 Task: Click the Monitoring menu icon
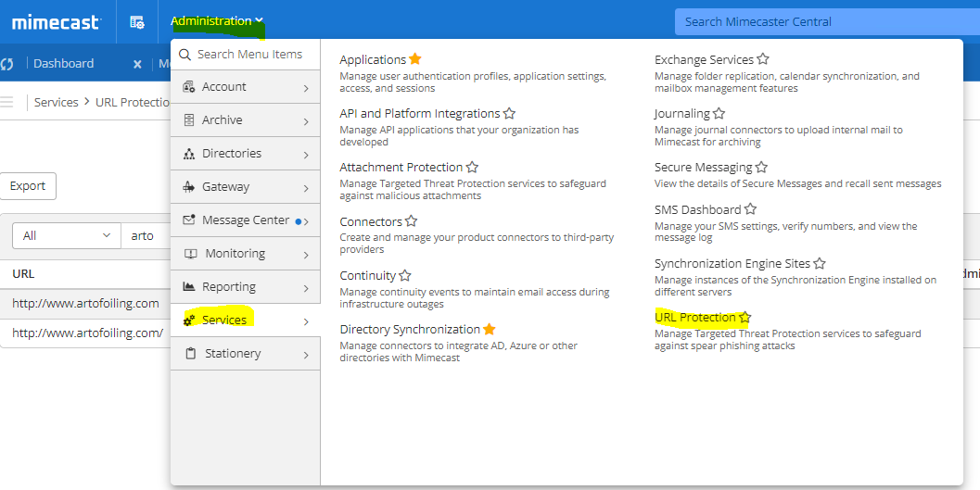tap(191, 254)
